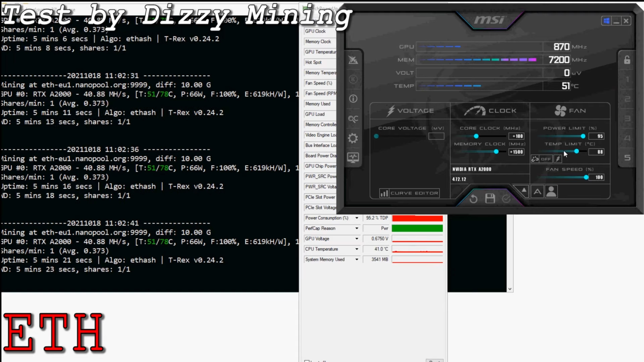Toggle the profile lock icon
Screen dimensions: 644x362
coord(627,60)
